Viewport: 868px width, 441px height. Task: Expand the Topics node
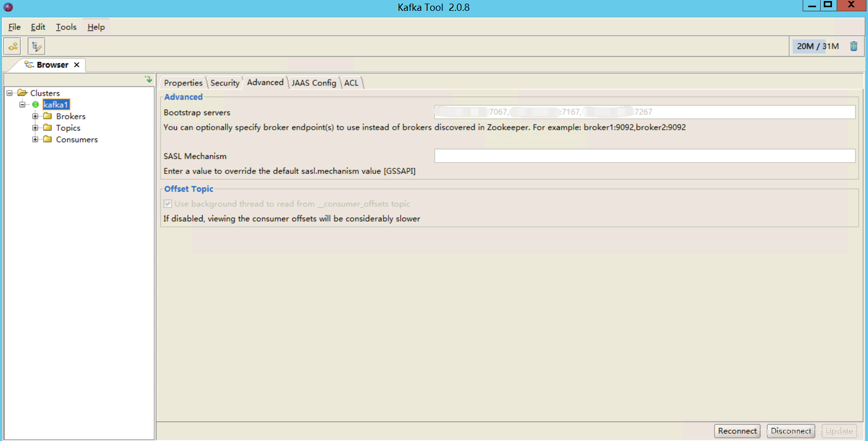coord(35,128)
